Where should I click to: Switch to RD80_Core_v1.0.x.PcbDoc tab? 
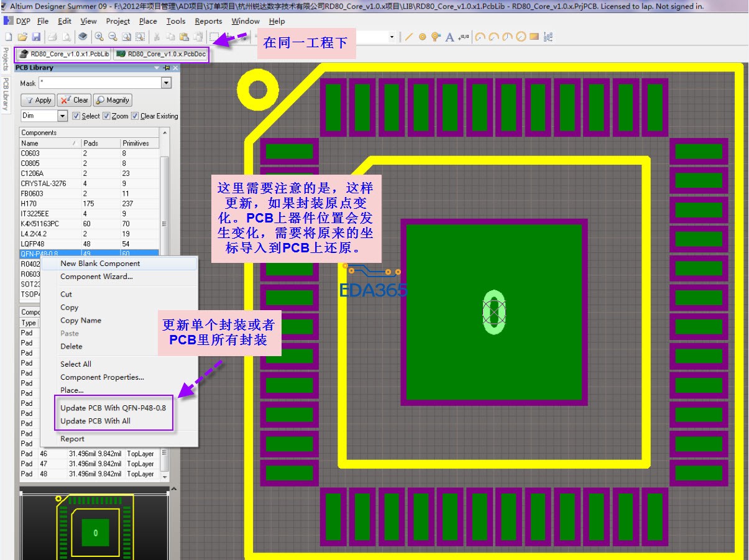tap(162, 54)
